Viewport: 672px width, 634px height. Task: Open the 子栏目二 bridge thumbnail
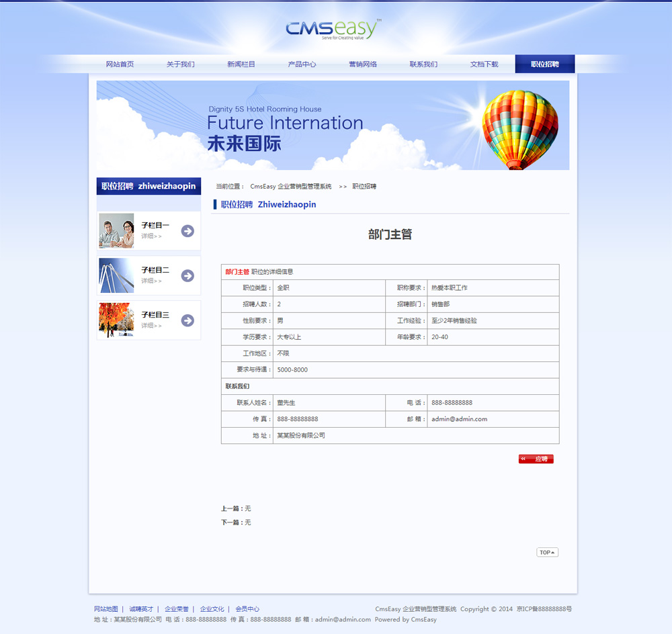116,275
